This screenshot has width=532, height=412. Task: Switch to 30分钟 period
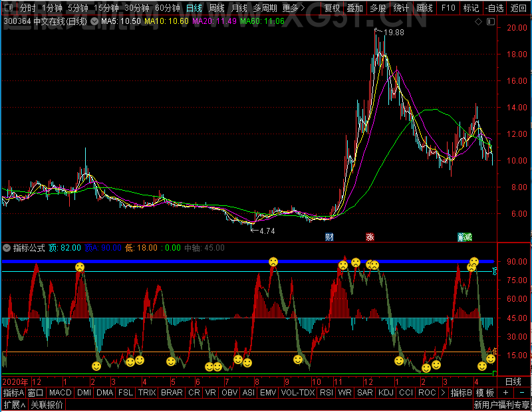137,8
